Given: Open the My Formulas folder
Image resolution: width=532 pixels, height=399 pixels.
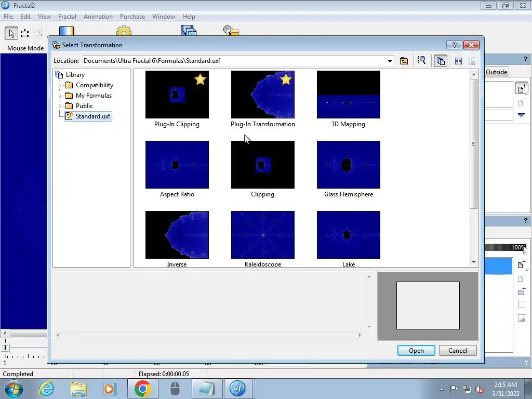Looking at the screenshot, I should 94,96.
